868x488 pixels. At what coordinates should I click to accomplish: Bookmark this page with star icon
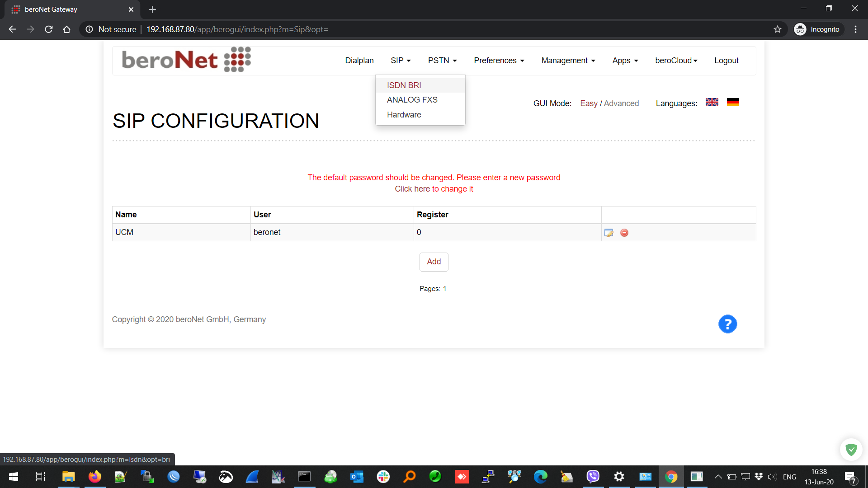tap(778, 29)
